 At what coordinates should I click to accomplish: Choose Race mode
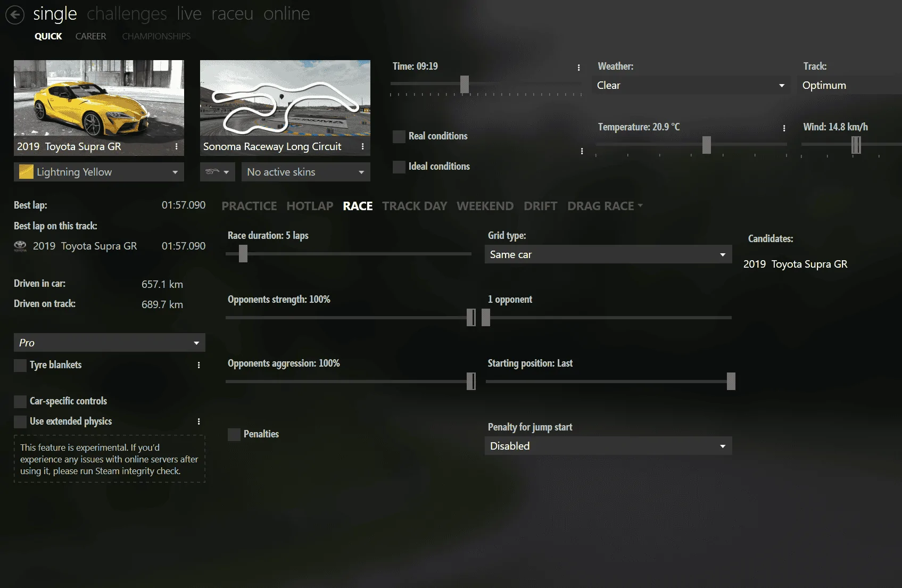pos(358,206)
